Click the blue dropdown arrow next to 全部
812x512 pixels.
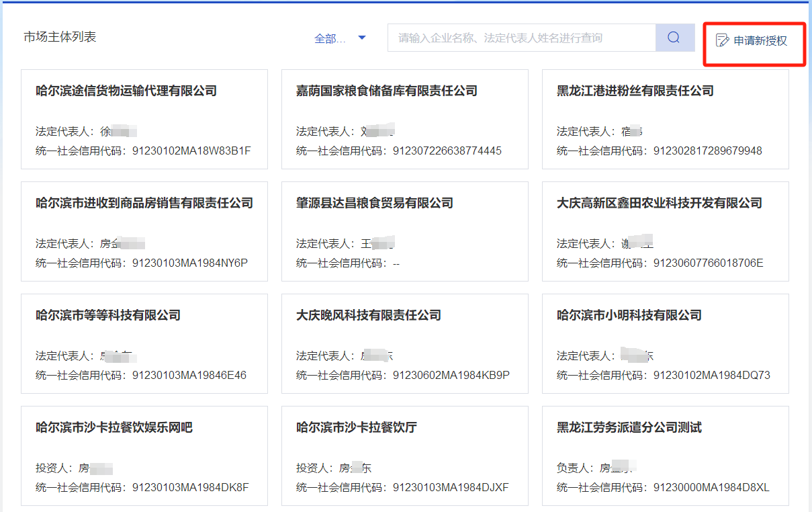click(x=362, y=38)
